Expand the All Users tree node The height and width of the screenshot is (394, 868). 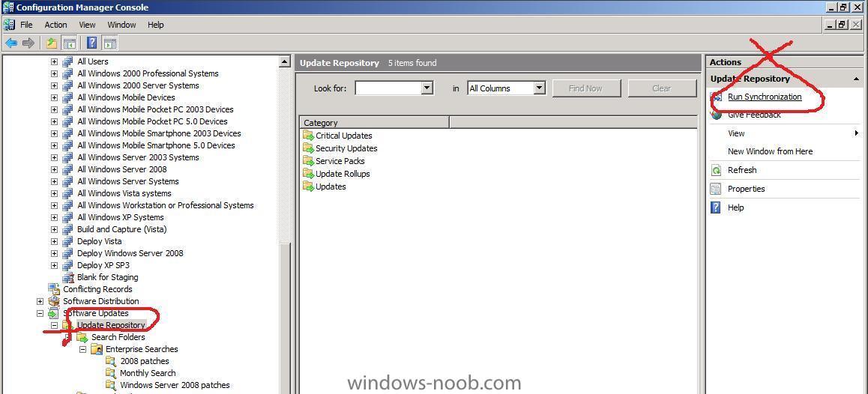click(54, 61)
